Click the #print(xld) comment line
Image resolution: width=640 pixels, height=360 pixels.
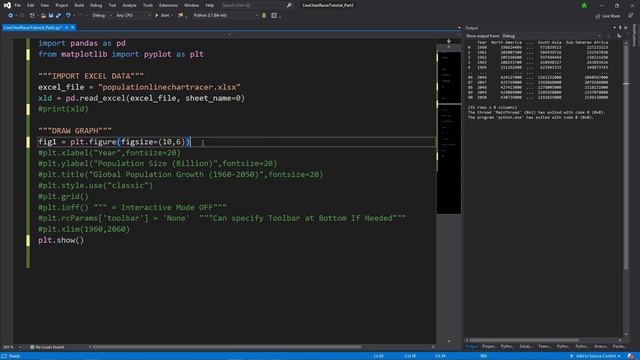pyautogui.click(x=63, y=109)
